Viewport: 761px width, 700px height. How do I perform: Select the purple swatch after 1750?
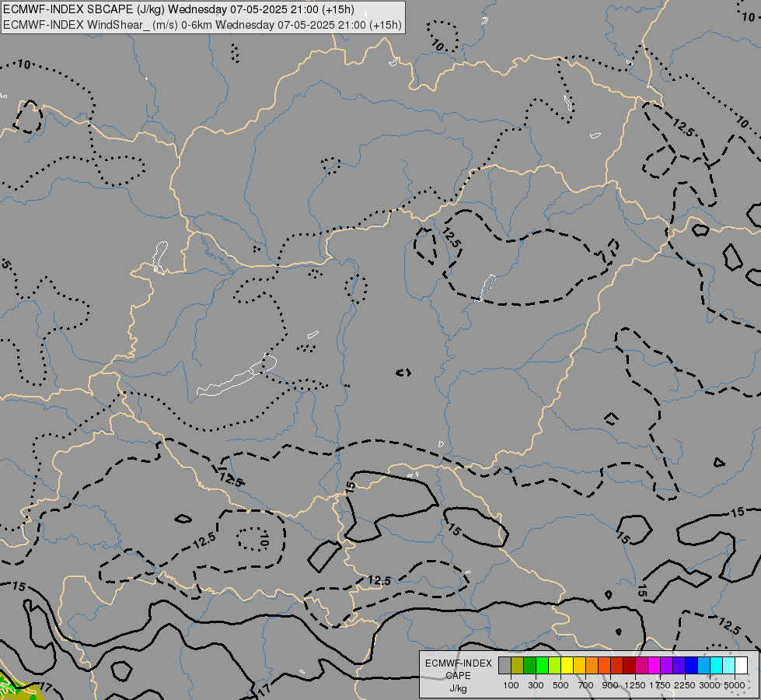point(667,665)
